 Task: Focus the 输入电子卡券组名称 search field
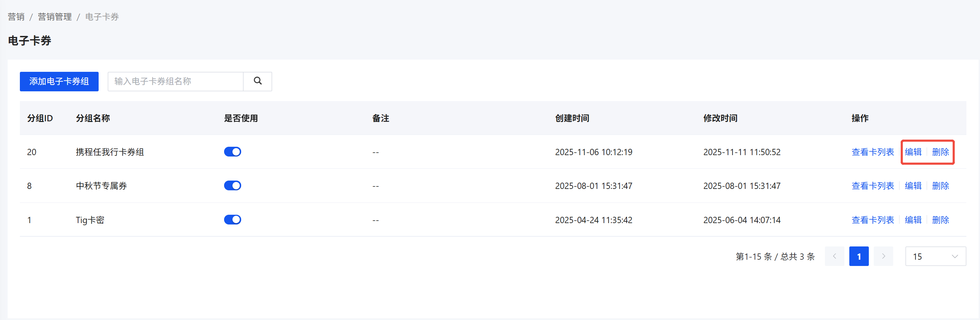[x=175, y=82]
